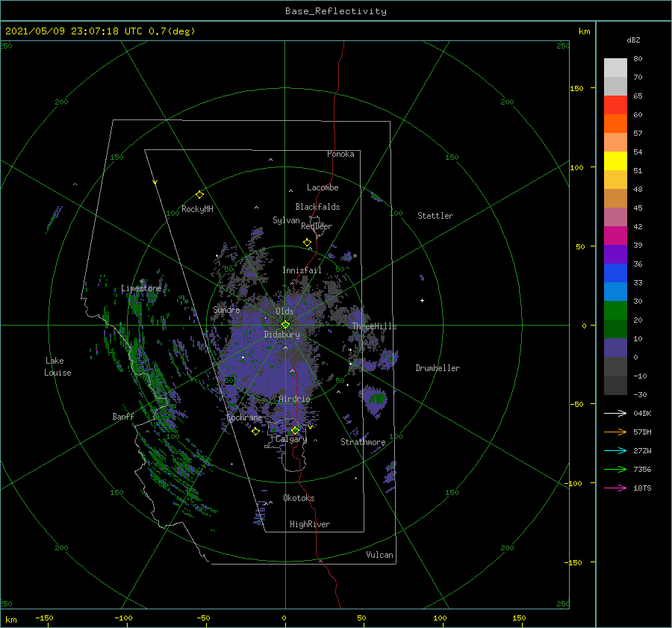Select the magenta 42-39 dBZ legend swatch

coord(615,236)
